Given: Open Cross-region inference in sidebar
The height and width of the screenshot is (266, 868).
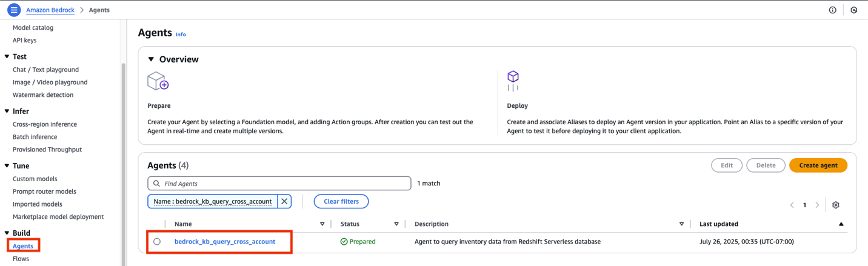Looking at the screenshot, I should (45, 124).
